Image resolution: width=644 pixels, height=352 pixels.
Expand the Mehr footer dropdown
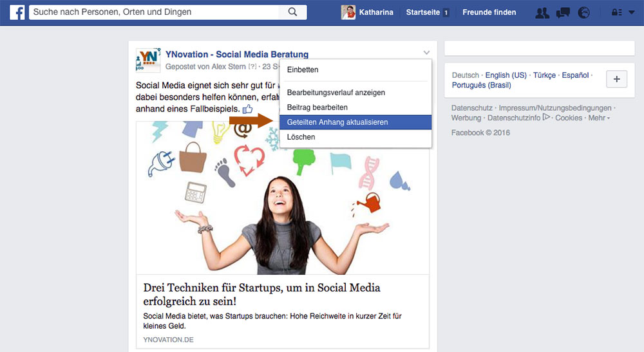(599, 118)
